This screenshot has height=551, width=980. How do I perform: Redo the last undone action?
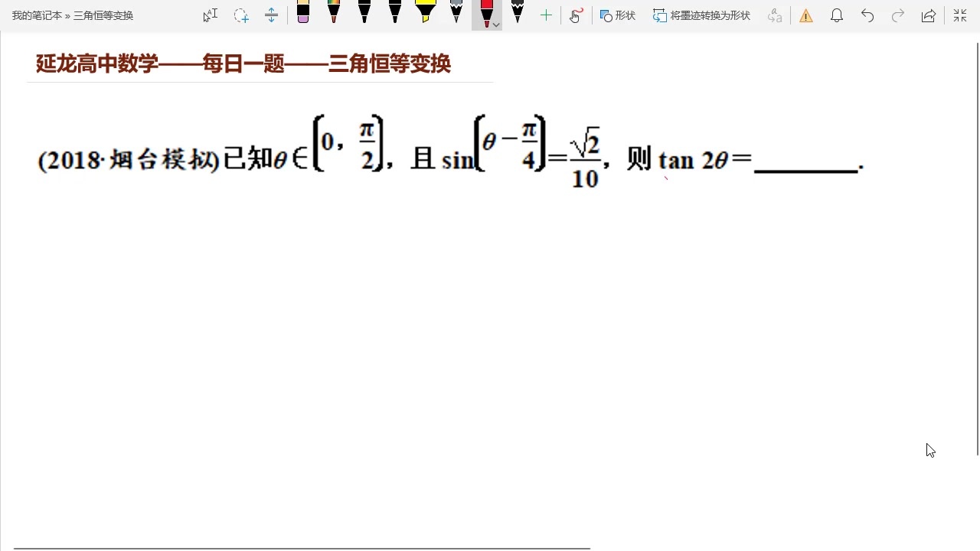(898, 15)
